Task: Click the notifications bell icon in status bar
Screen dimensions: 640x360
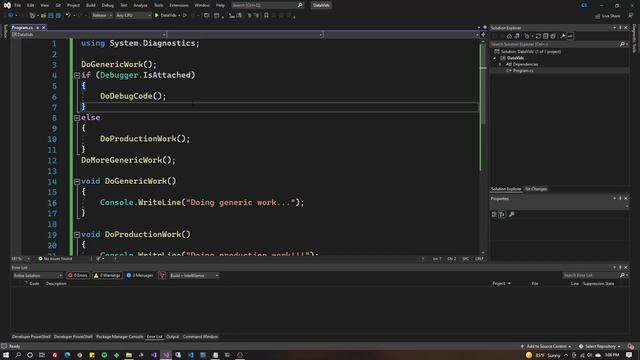Action: 631,347
